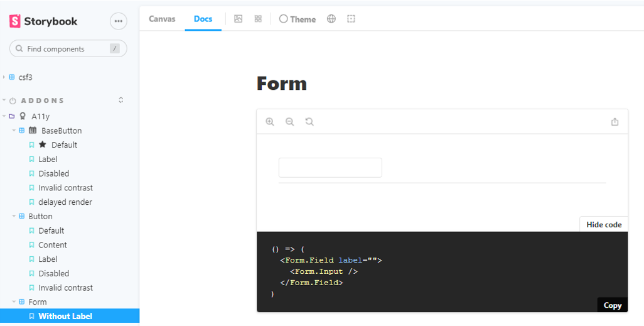Apply the grid icon in toolbar
This screenshot has width=644, height=326.
258,19
